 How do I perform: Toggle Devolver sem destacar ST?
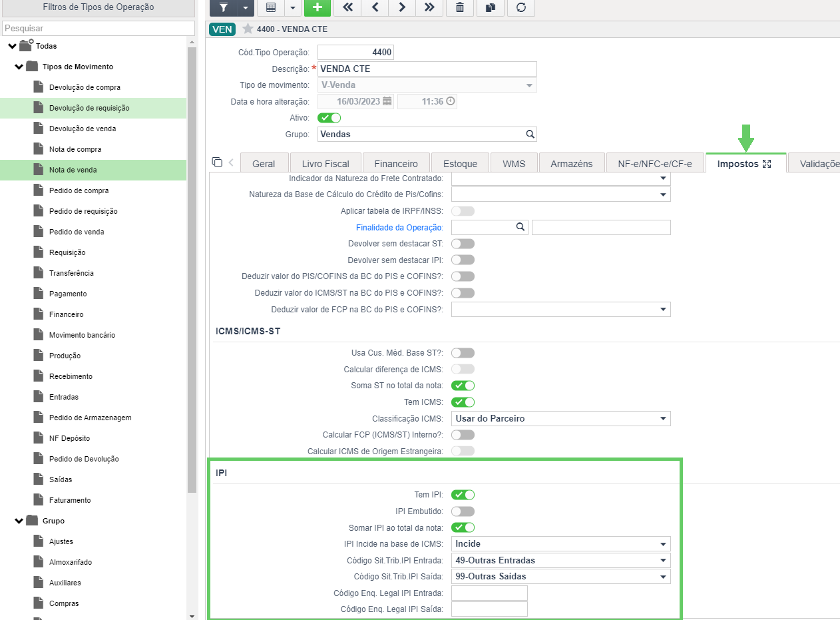tap(463, 244)
